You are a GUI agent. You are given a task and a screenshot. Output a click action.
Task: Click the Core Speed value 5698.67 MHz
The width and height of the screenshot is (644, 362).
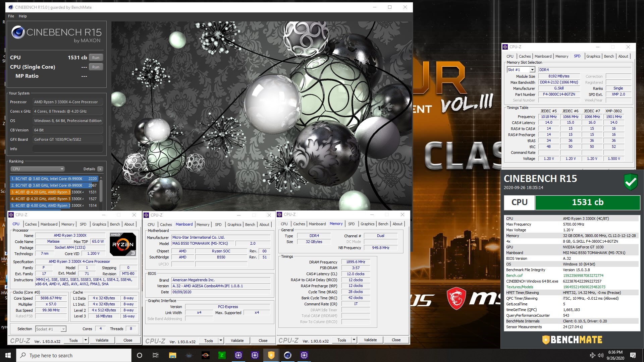(51, 298)
